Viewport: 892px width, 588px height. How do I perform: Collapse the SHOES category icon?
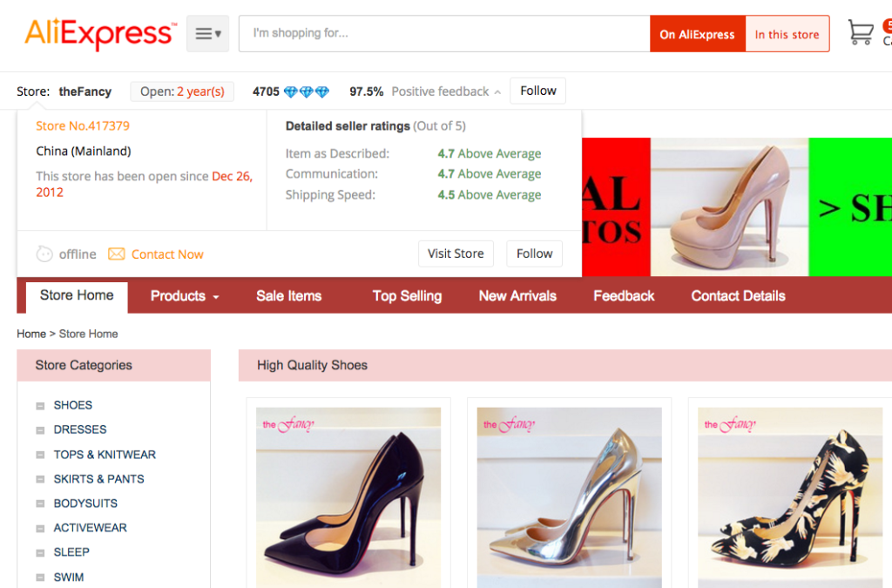pos(40,405)
